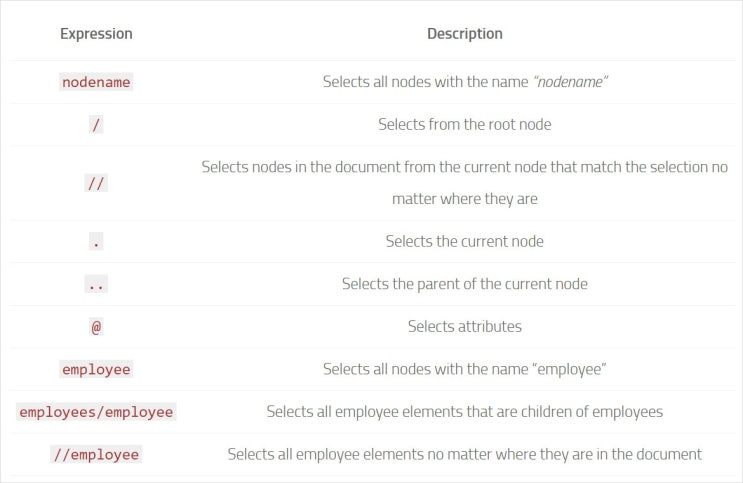Select the nodename expression code
The width and height of the screenshot is (743, 483).
coord(96,83)
